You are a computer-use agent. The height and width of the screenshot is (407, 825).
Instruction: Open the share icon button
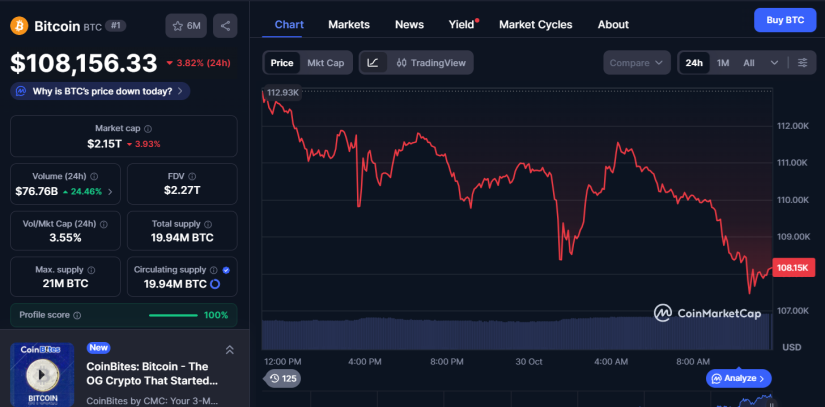225,26
